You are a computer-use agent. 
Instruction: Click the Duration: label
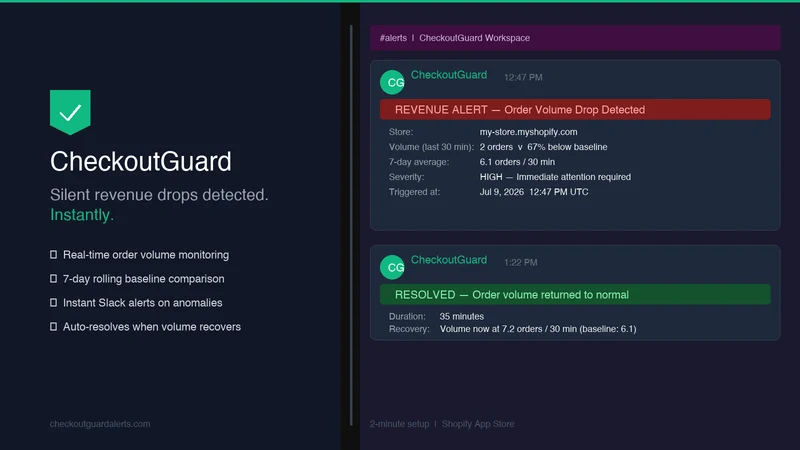(407, 316)
